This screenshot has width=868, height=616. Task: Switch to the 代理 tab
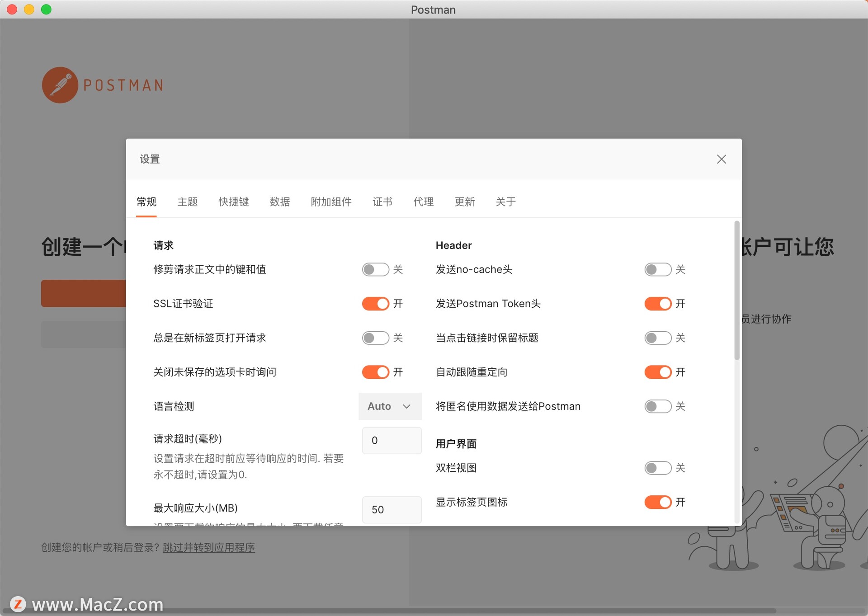click(x=424, y=202)
